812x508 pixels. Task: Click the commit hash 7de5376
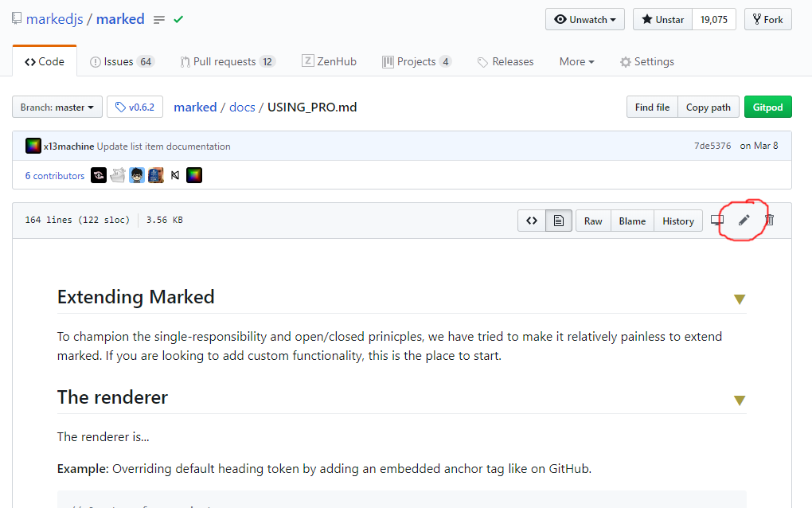(x=712, y=146)
